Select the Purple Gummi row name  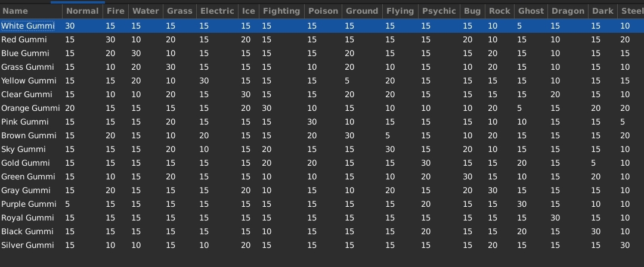pyautogui.click(x=29, y=204)
